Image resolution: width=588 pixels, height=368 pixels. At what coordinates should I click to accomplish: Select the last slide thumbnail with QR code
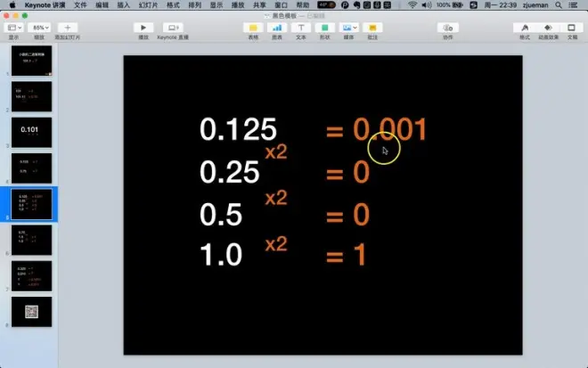(31, 312)
